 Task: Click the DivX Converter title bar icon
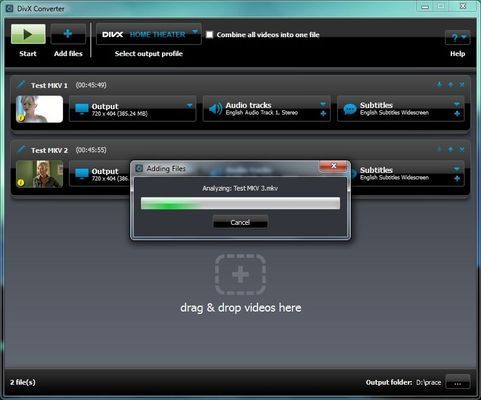[9, 8]
